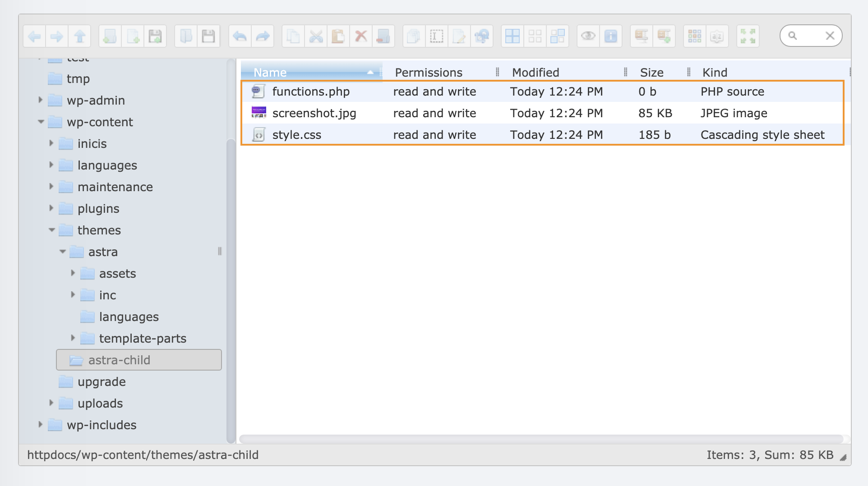Click the Extract archive icon

[642, 36]
